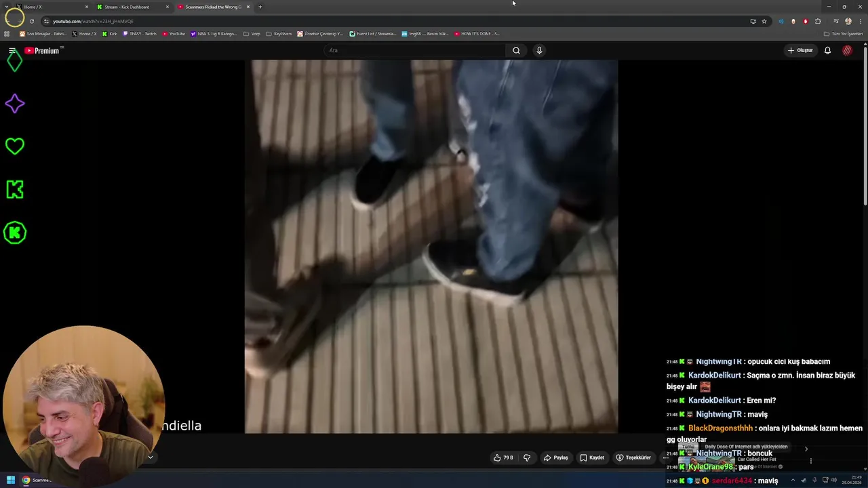The height and width of the screenshot is (488, 868).
Task: Select Chrome 'Scamme...' taskbar button
Action: click(x=37, y=480)
